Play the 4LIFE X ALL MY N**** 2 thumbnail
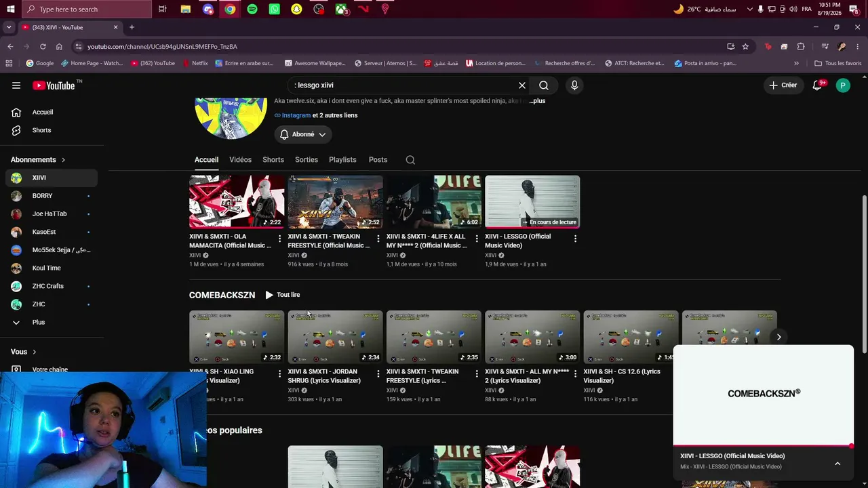Screen dimensions: 868x488 click(434, 202)
